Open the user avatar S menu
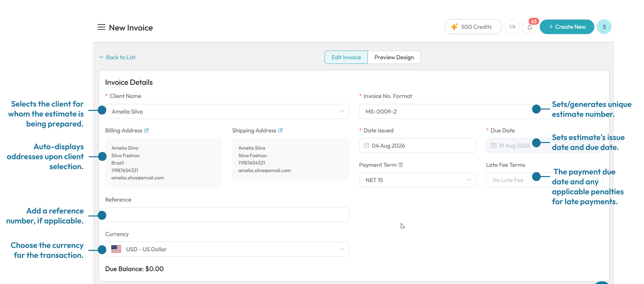Screen dimensions: 644x284 pyautogui.click(x=604, y=27)
